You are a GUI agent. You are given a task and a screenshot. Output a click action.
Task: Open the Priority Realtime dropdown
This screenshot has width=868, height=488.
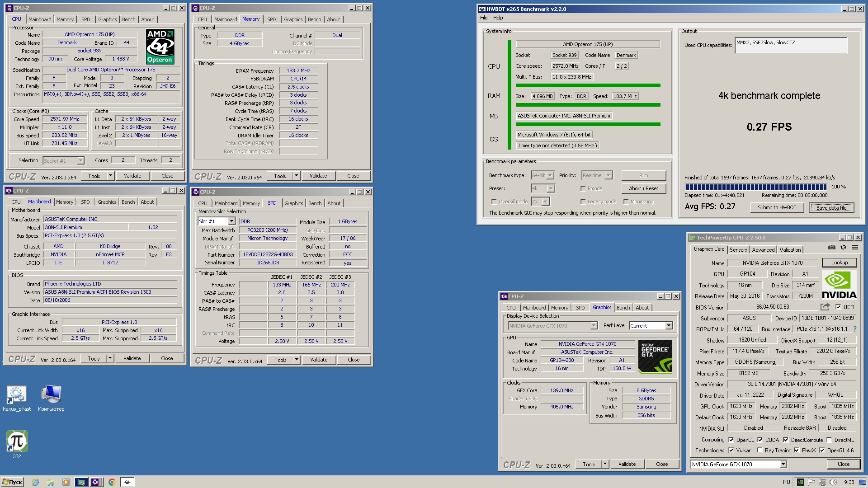tap(609, 175)
